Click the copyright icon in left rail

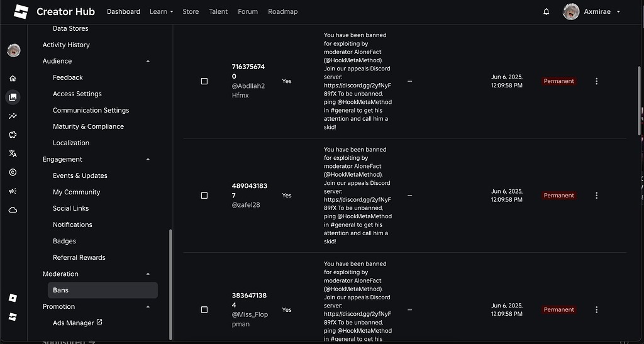(x=13, y=172)
